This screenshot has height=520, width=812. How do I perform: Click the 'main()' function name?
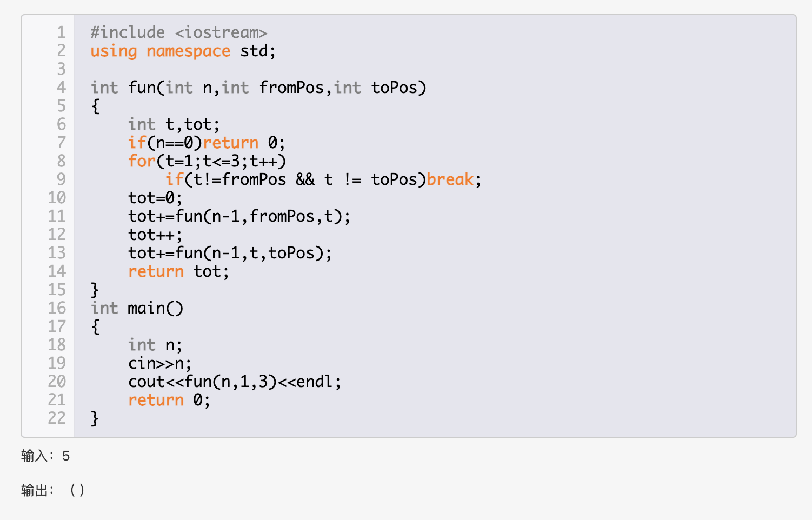click(156, 308)
